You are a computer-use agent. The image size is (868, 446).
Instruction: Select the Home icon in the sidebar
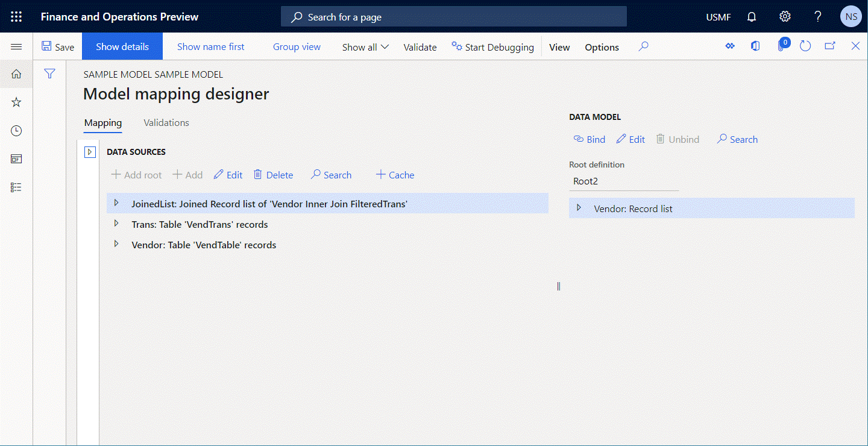click(x=16, y=74)
